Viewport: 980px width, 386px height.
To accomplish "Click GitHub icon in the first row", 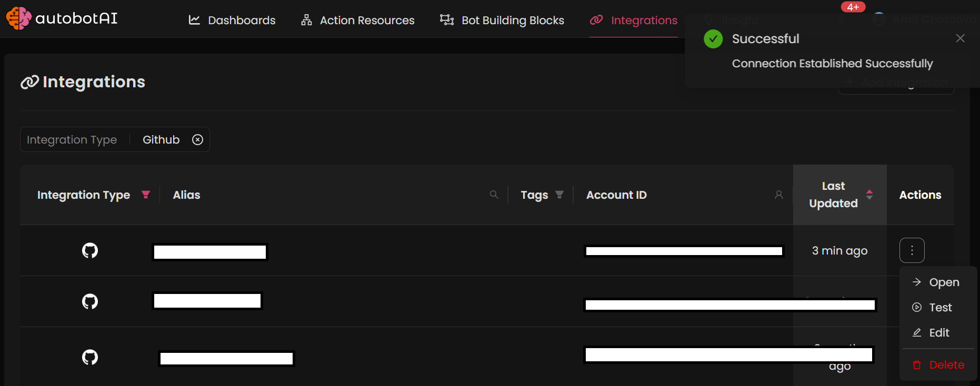I will pyautogui.click(x=90, y=250).
